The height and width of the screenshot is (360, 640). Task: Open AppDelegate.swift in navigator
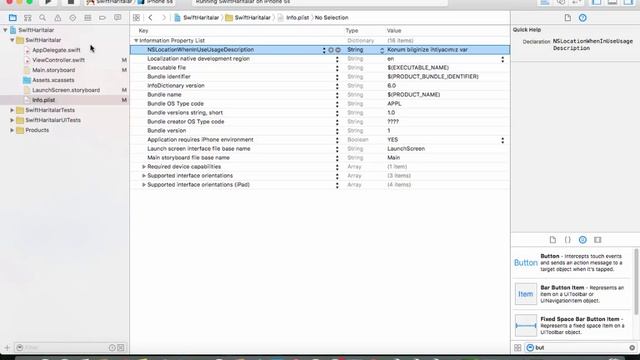56,50
